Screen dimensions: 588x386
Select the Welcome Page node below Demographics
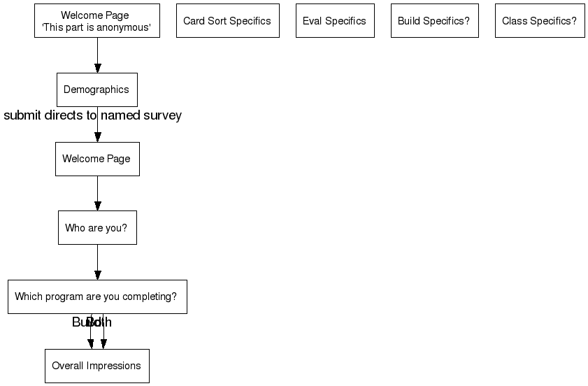pyautogui.click(x=96, y=159)
